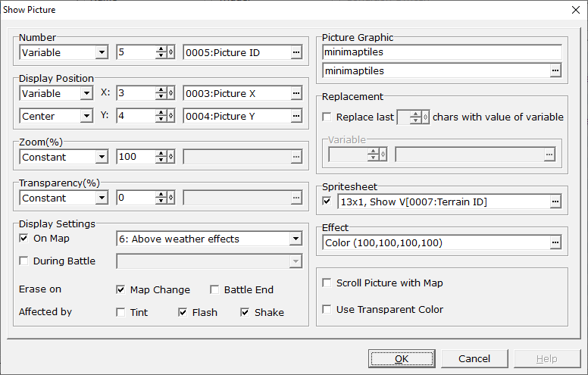Enable the During Battle checkbox

23,261
